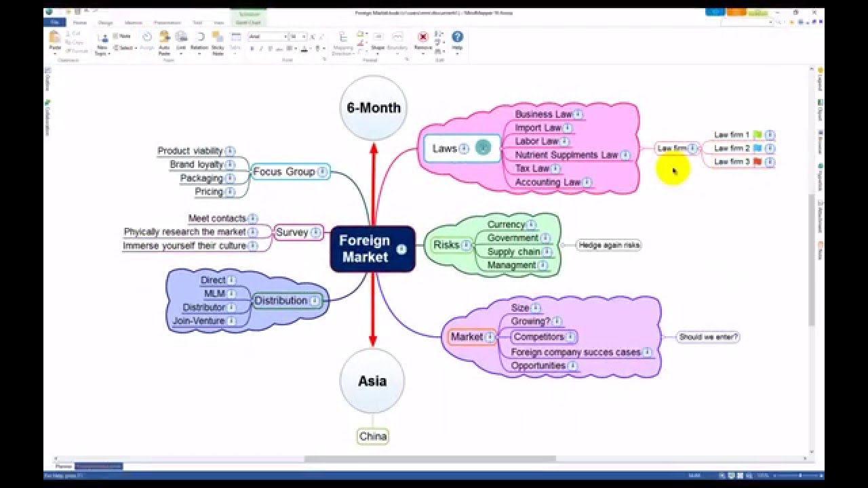This screenshot has height=488, width=868.
Task: Collapse the Market topic expander
Action: point(490,337)
